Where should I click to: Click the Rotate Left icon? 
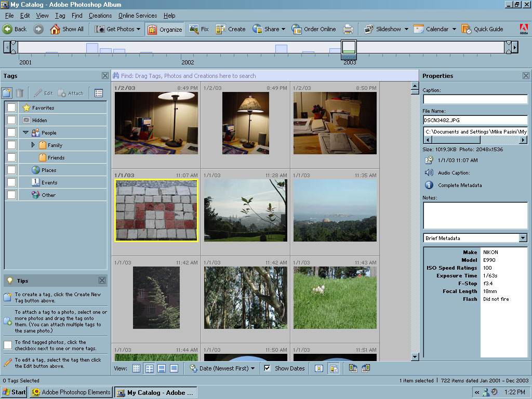pos(353,368)
